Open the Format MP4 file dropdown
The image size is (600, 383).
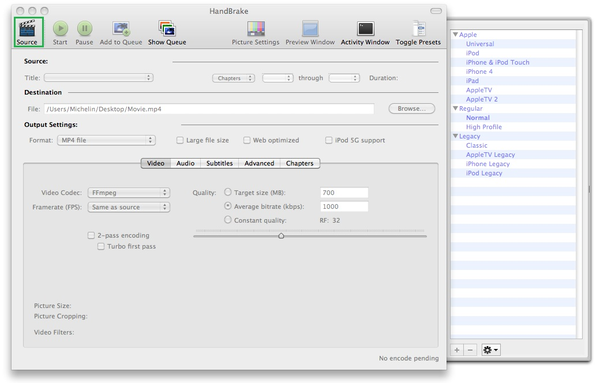(106, 140)
